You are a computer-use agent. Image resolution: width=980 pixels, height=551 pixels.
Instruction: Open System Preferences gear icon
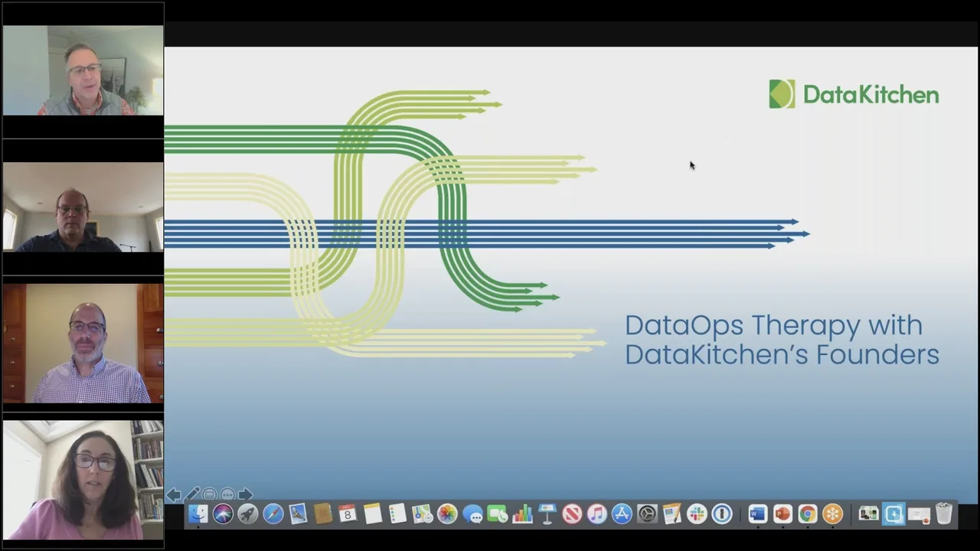(647, 514)
